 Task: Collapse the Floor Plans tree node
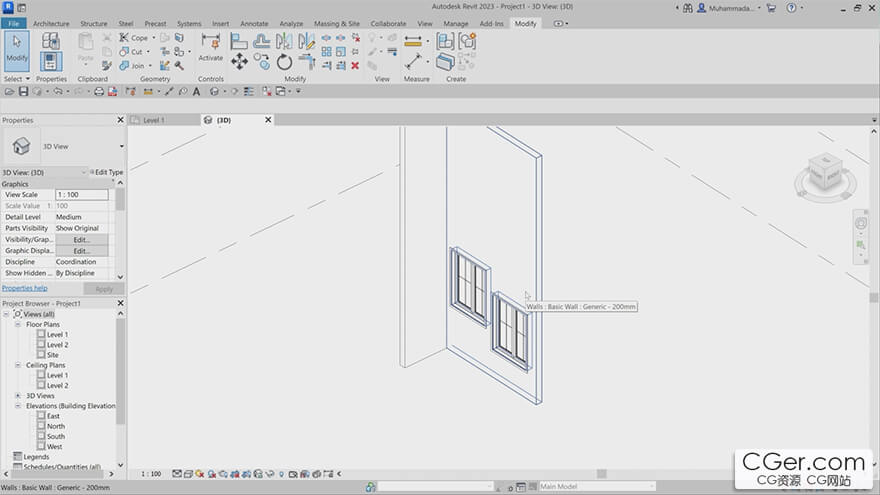(18, 324)
